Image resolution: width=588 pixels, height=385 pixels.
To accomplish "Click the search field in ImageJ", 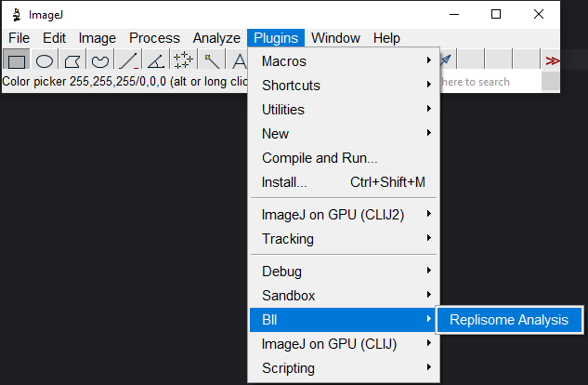I will coord(490,82).
